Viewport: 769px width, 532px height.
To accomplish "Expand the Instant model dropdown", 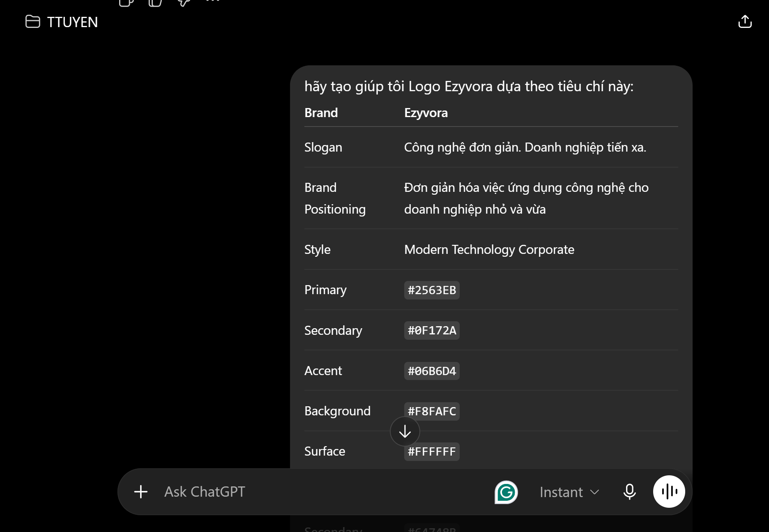I will click(569, 492).
